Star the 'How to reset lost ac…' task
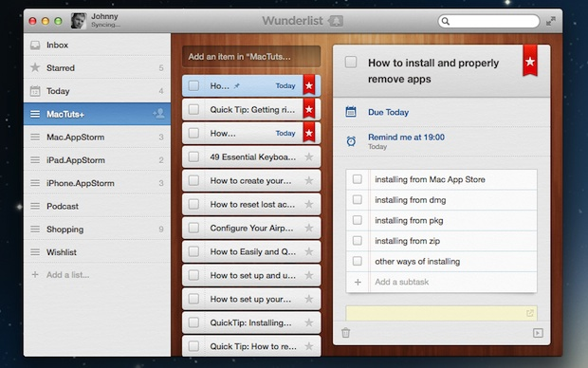Viewport: 588px width, 368px height. tap(309, 204)
